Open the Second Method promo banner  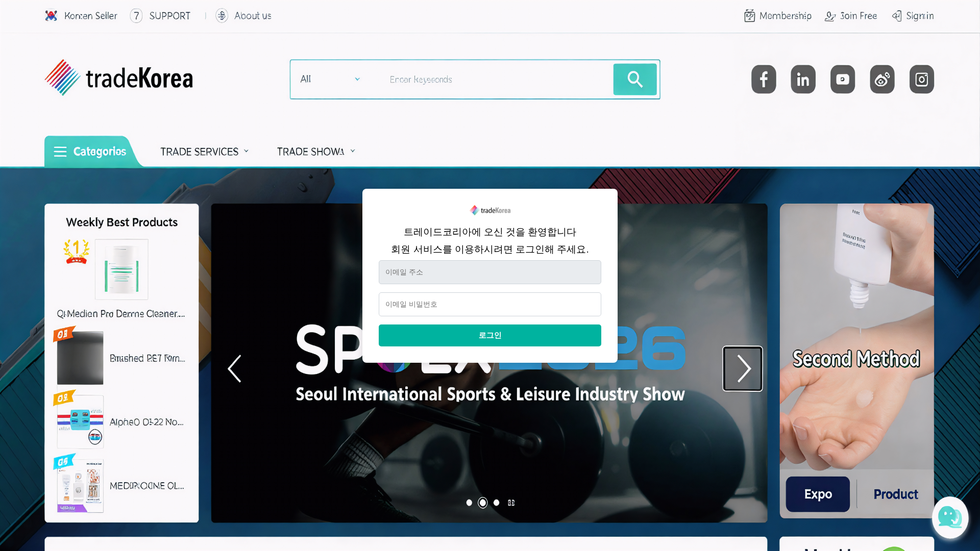coord(856,337)
